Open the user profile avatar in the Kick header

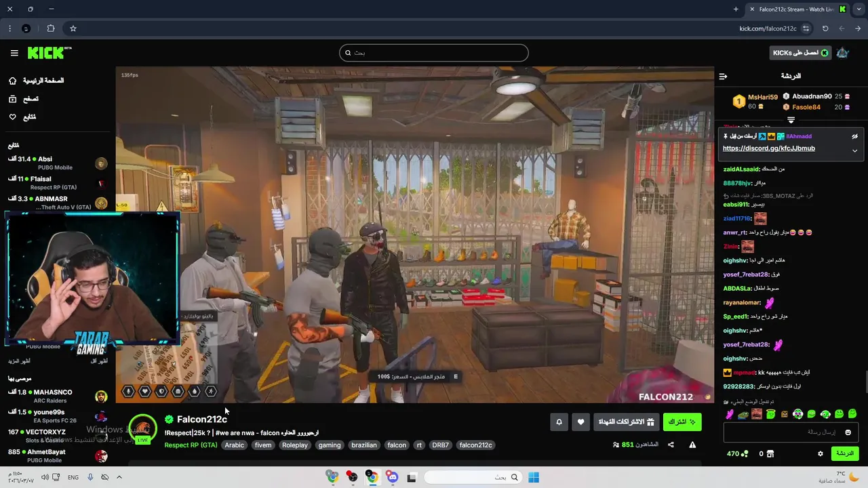843,53
